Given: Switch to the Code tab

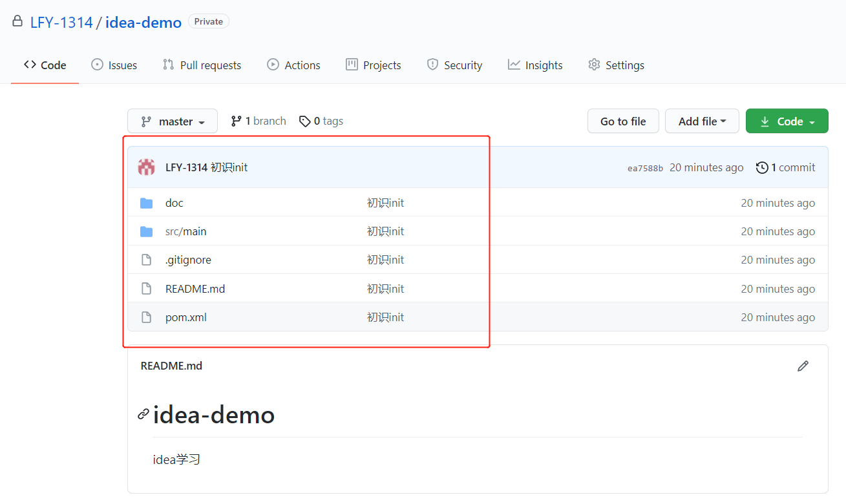Looking at the screenshot, I should 45,65.
